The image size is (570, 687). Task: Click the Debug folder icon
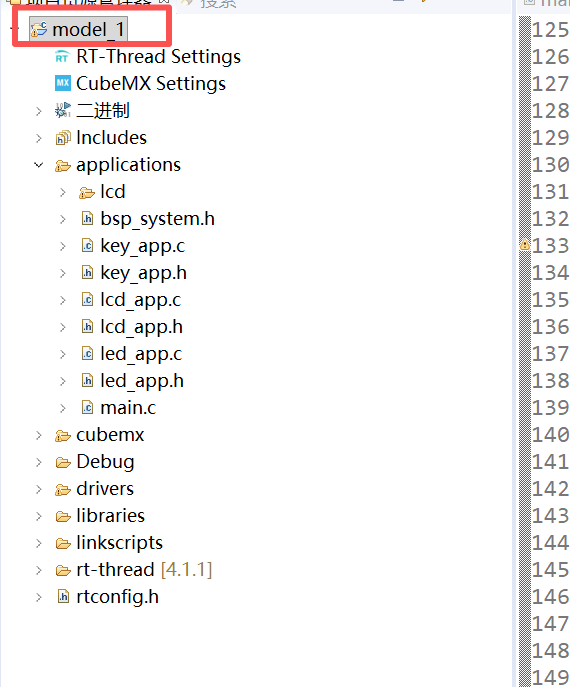[x=63, y=463]
